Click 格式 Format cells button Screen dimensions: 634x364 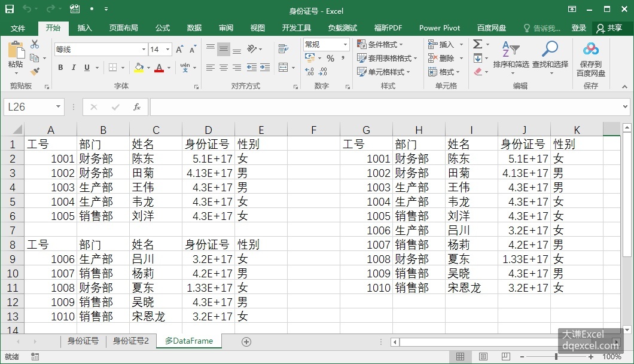click(x=444, y=72)
